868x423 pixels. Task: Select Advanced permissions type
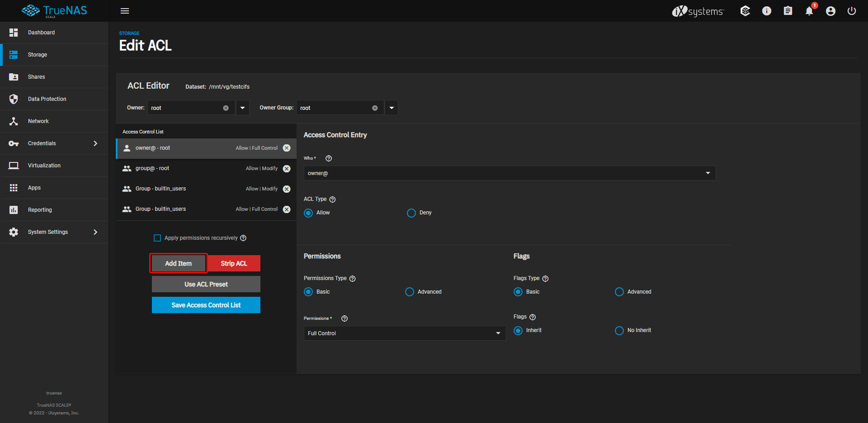(410, 292)
